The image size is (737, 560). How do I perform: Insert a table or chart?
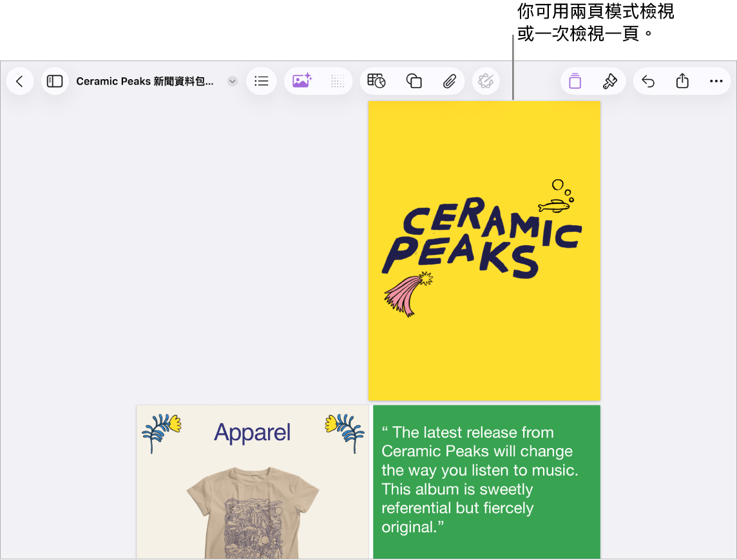[x=376, y=81]
